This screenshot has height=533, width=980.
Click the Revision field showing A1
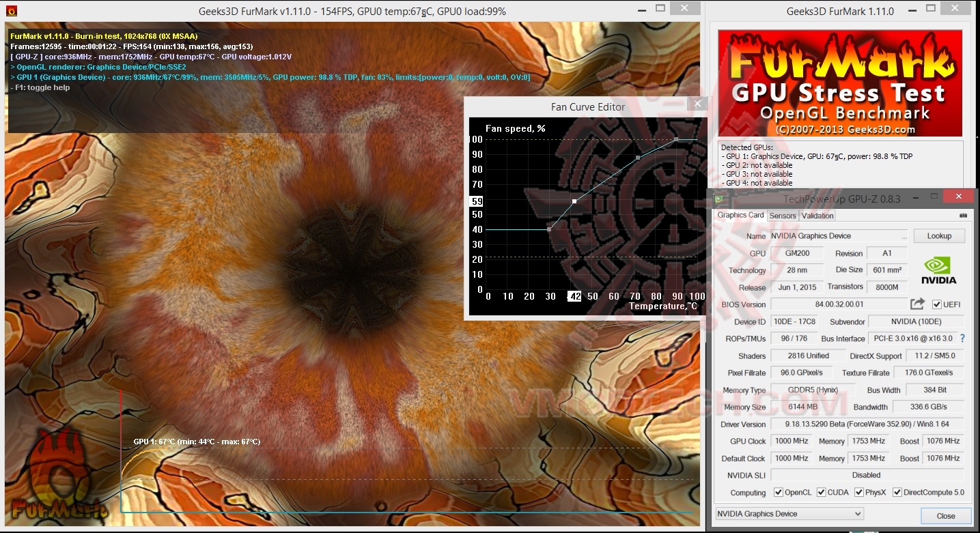(x=886, y=253)
